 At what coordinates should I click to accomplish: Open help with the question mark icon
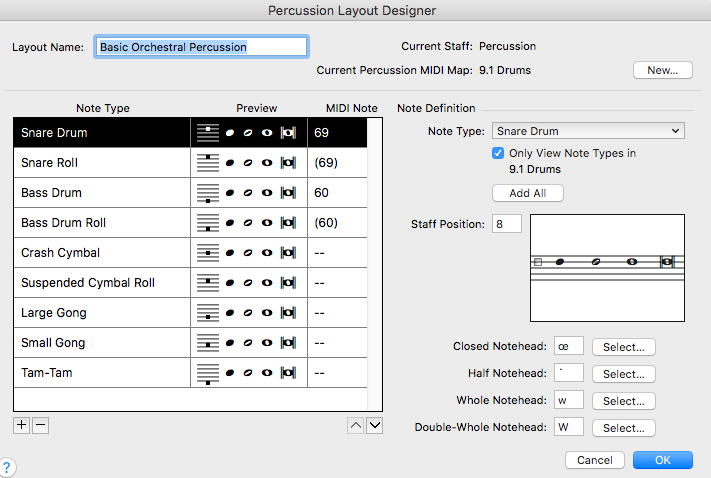7,467
